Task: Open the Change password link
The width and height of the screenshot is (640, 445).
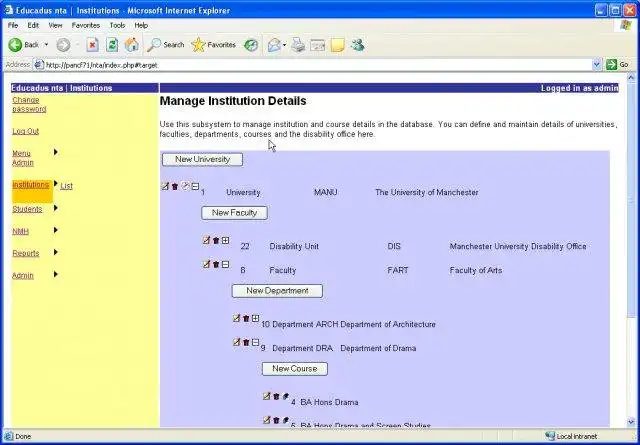Action: click(x=29, y=105)
